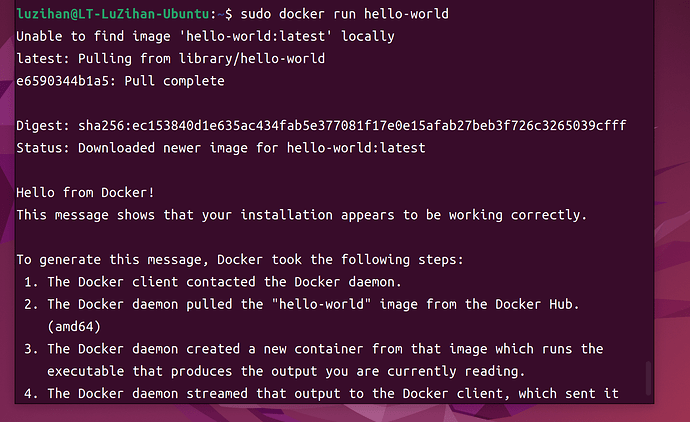
Task: Click the 'Unable to find image' line
Action: point(206,37)
